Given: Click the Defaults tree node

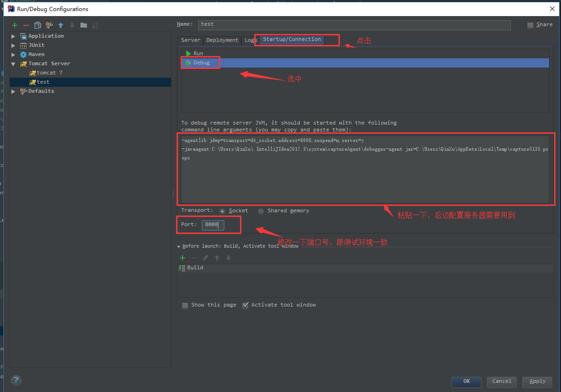Looking at the screenshot, I should 41,91.
